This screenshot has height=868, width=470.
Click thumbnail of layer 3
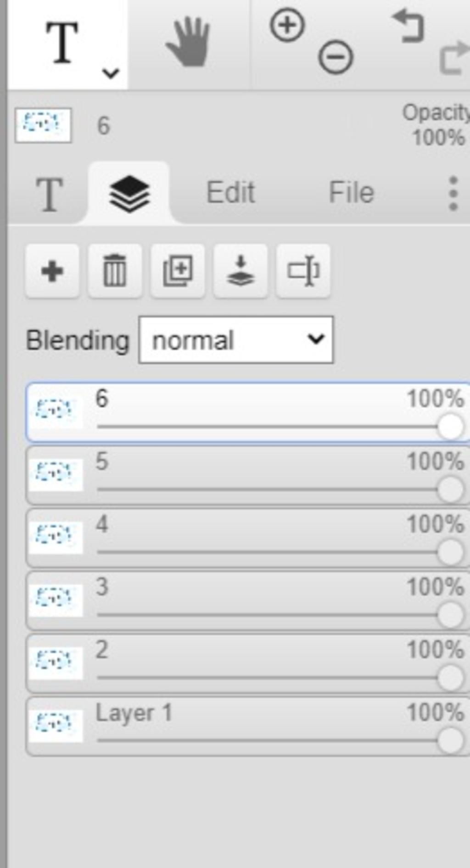coord(55,600)
